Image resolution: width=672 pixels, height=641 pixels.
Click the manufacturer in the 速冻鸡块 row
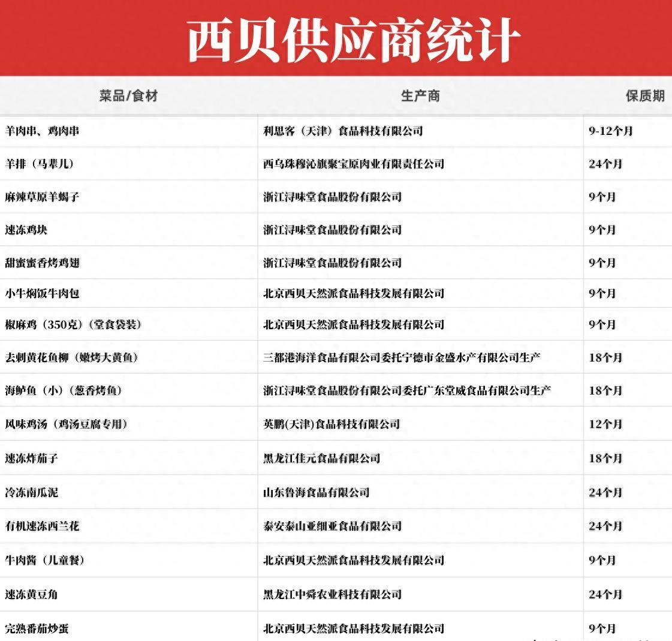(332, 230)
